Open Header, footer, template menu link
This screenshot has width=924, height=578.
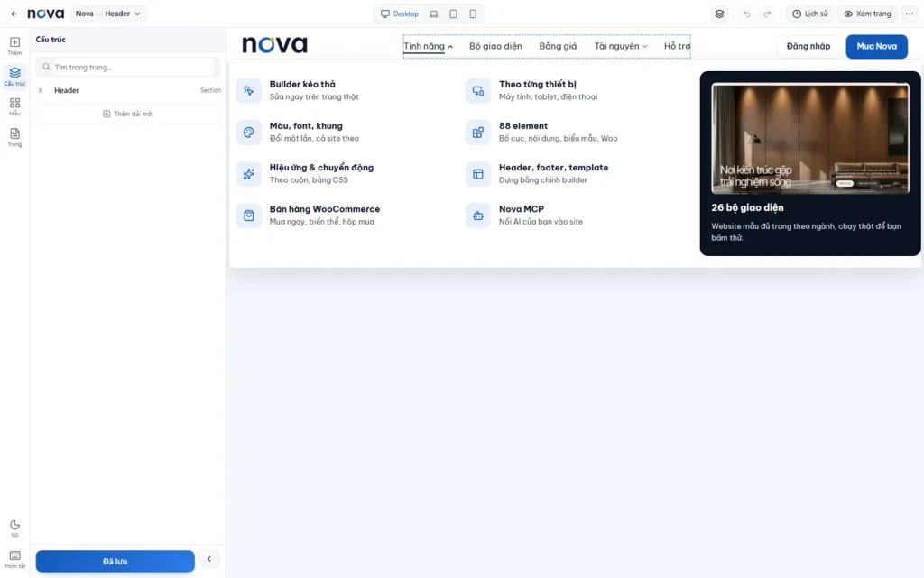click(553, 167)
